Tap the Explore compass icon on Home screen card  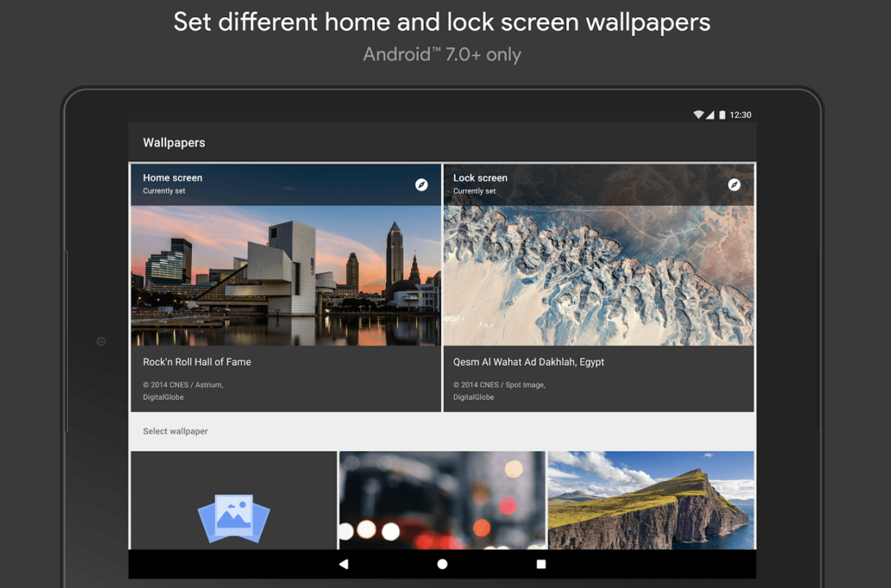(x=421, y=185)
